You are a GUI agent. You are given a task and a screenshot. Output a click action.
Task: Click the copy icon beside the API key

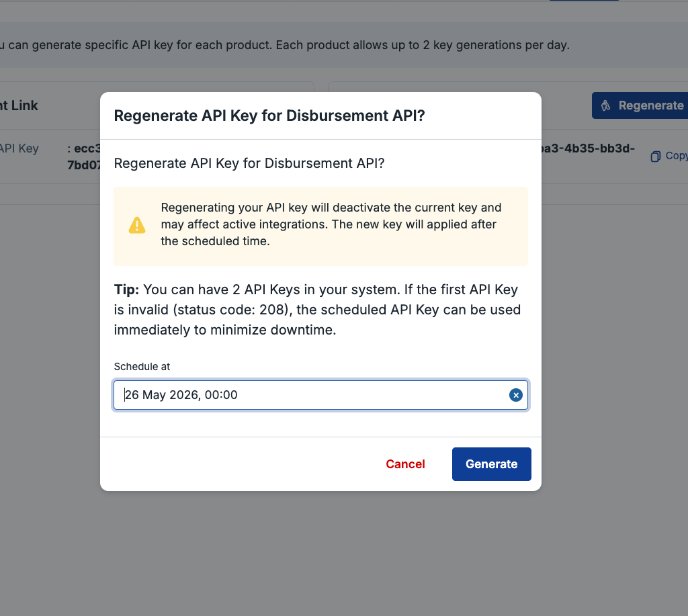(x=655, y=157)
